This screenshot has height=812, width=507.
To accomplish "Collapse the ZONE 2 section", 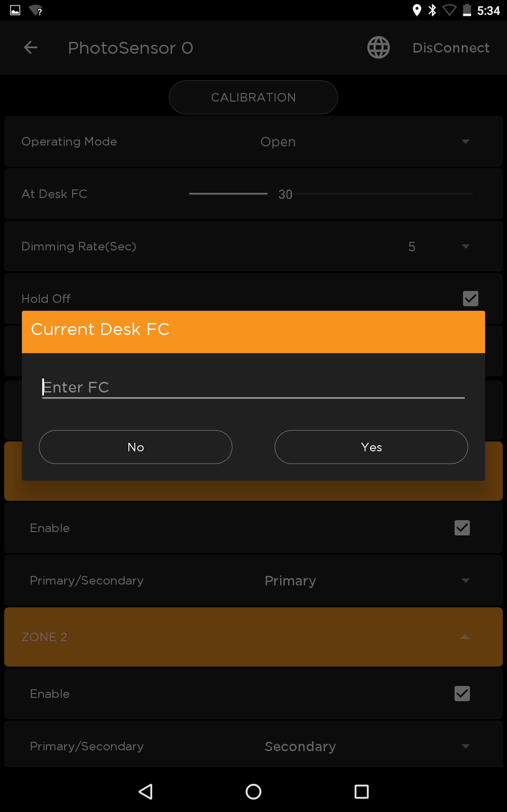I will click(x=464, y=636).
